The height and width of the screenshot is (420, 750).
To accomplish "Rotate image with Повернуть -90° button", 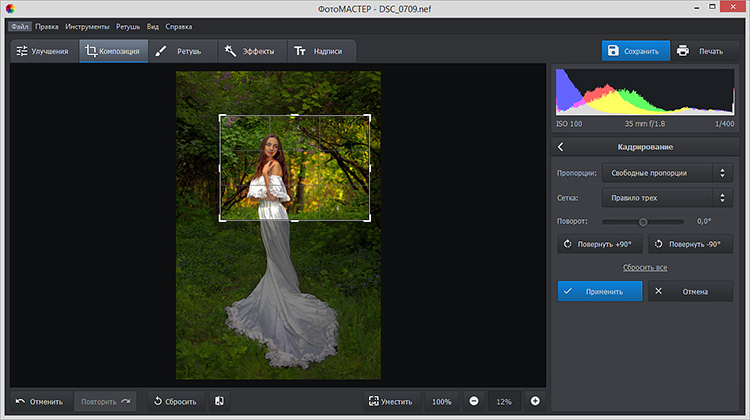I will 691,244.
